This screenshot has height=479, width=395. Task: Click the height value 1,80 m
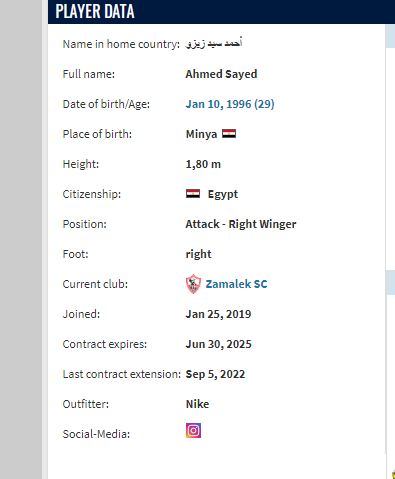(203, 164)
